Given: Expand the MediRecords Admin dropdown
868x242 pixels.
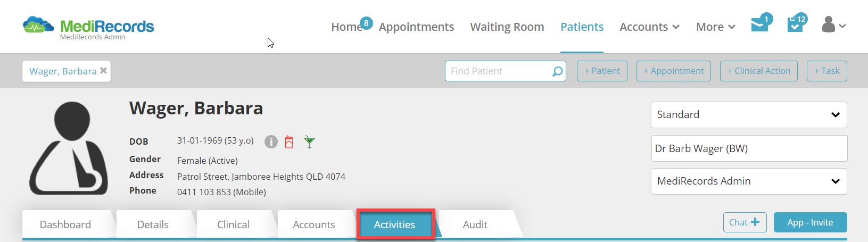Looking at the screenshot, I should tap(749, 181).
